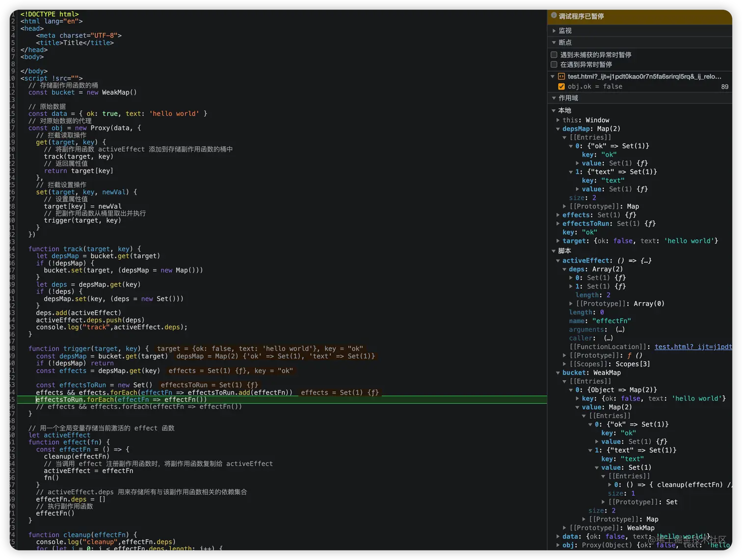The width and height of the screenshot is (742, 560).
Task: Expand the effectsToRun: Set(1) entry
Action: click(x=558, y=223)
